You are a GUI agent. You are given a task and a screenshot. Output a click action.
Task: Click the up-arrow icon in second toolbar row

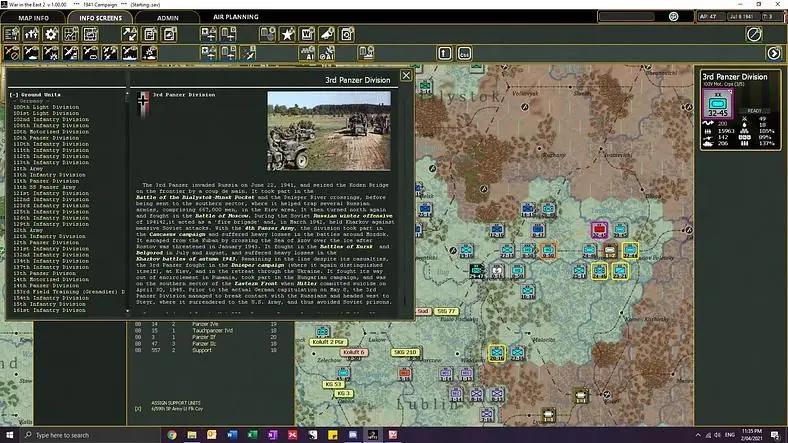pyautogui.click(x=444, y=53)
